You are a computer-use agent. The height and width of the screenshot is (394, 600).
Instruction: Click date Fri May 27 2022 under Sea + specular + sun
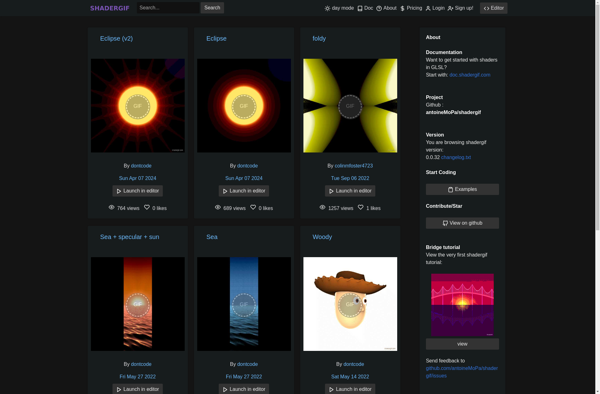[x=137, y=376]
